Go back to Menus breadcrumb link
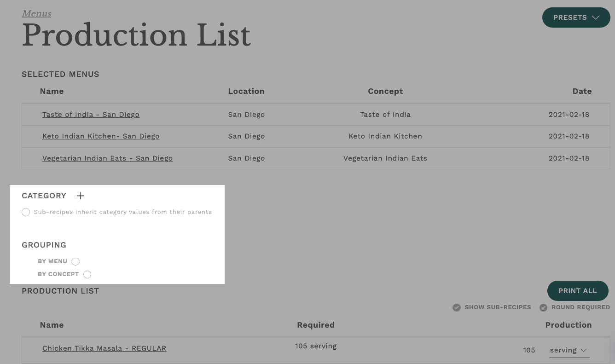This screenshot has height=364, width=615. (x=36, y=14)
